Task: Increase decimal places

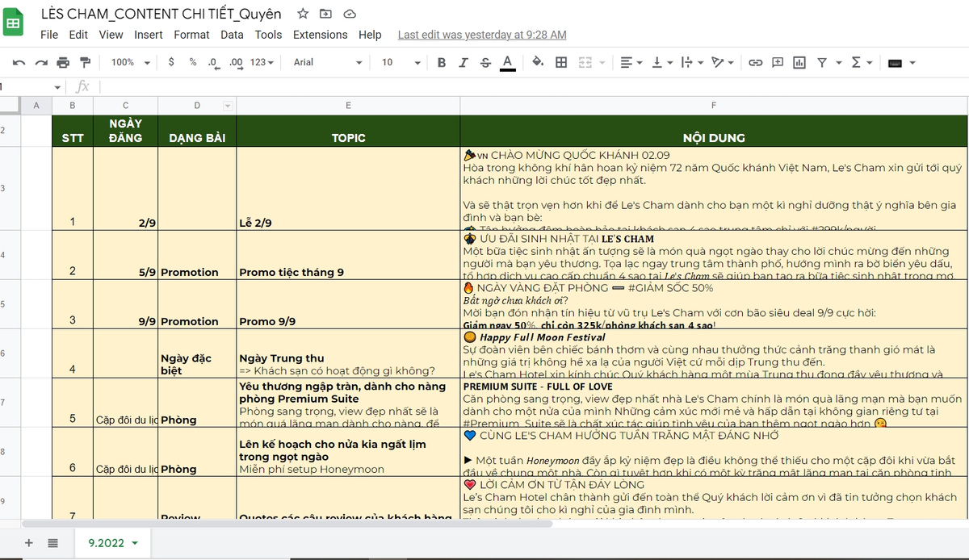Action: (236, 62)
